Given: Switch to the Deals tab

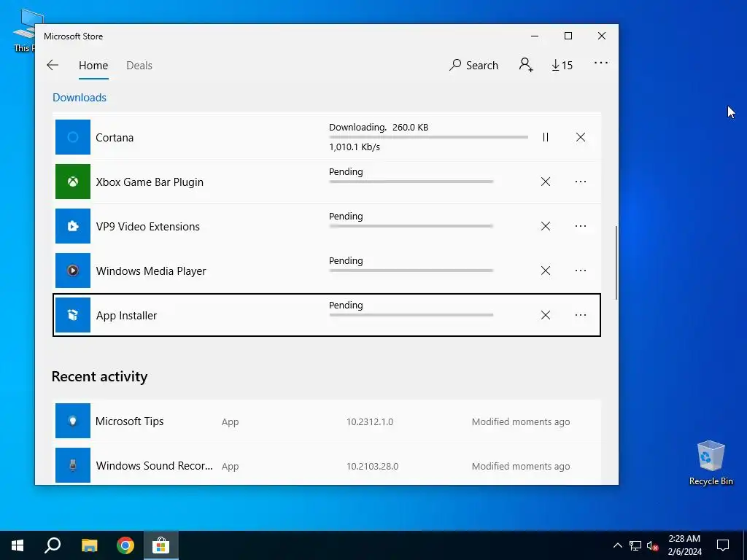Looking at the screenshot, I should pos(139,65).
